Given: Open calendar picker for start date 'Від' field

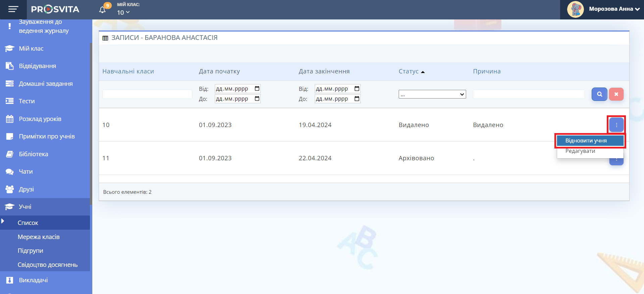Looking at the screenshot, I should 257,89.
